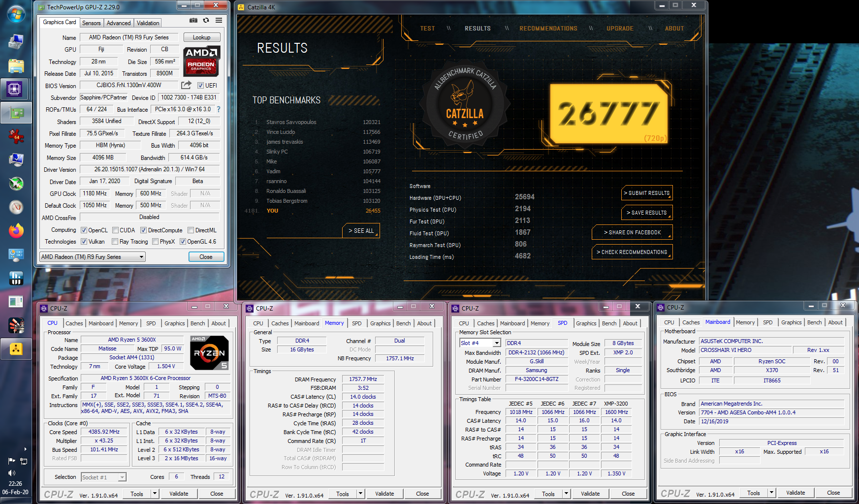Screen dimensions: 859x504
Task: Toggle the UEFI checkbox
Action: (x=200, y=86)
